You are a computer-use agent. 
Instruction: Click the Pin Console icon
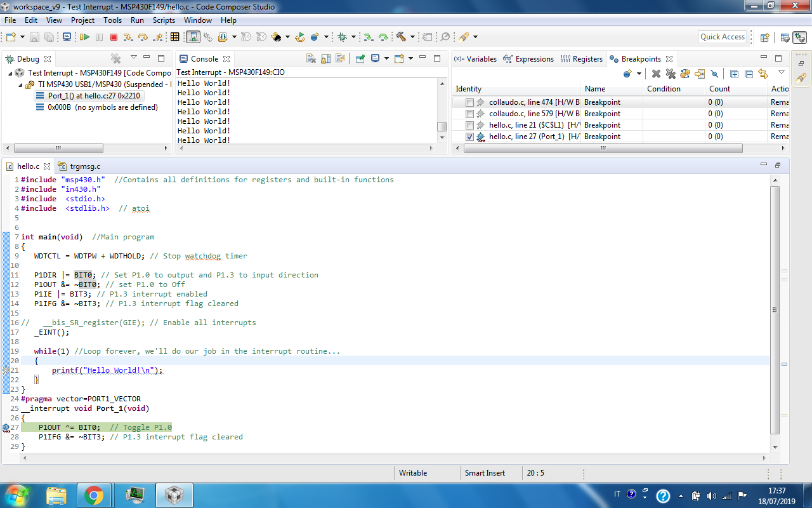(x=360, y=58)
